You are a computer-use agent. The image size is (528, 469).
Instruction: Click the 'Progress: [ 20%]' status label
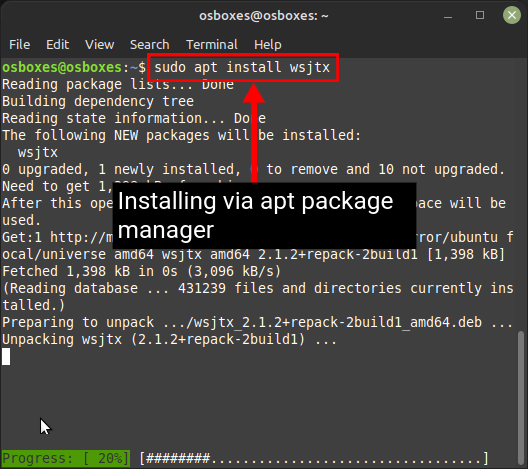[66, 458]
